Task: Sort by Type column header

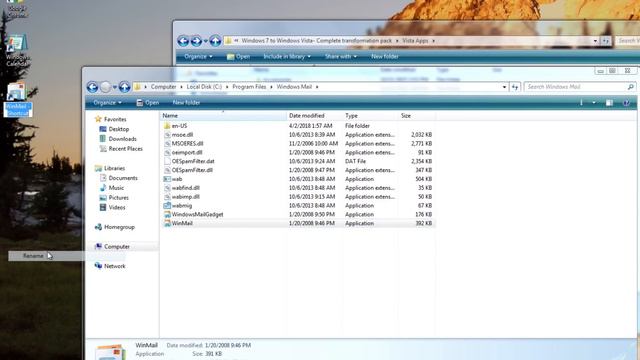Action: pyautogui.click(x=371, y=116)
